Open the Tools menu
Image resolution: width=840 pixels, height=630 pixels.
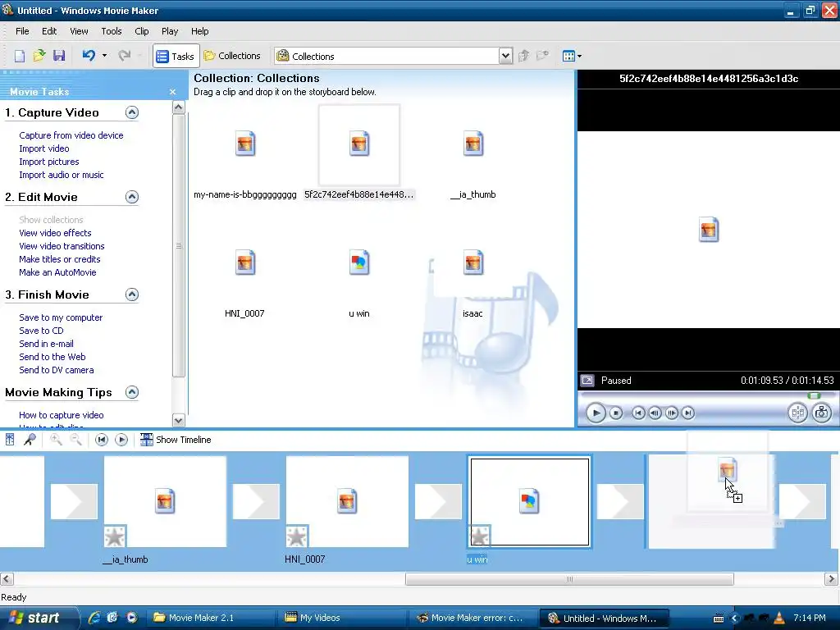pos(112,31)
